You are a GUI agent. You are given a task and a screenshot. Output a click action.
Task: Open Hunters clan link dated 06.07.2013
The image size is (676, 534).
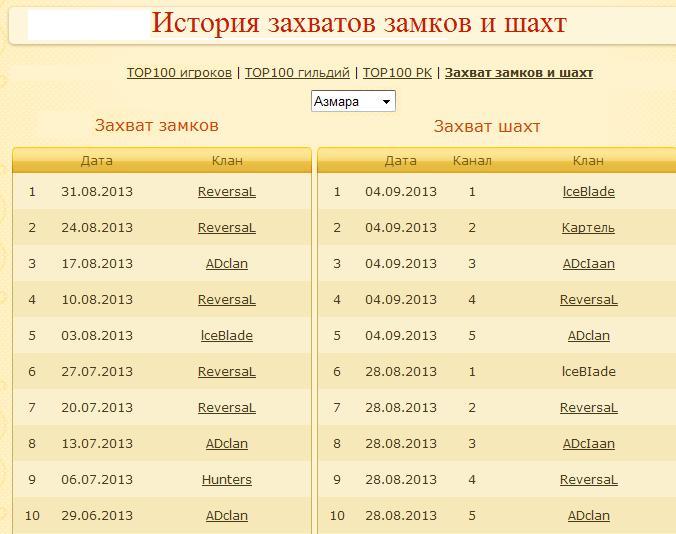227,480
